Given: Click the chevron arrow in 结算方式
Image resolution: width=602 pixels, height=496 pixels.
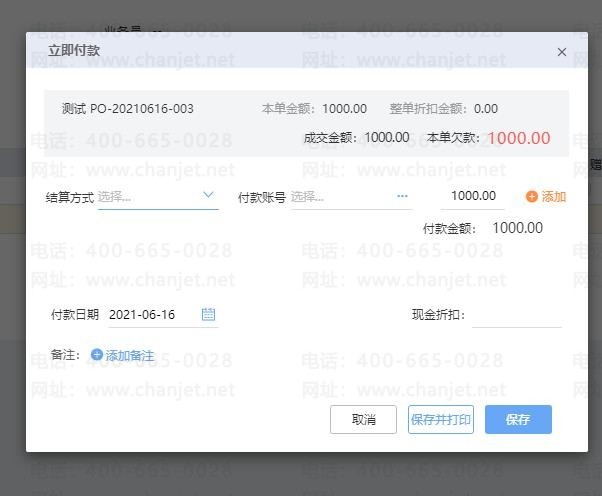Looking at the screenshot, I should 208,196.
